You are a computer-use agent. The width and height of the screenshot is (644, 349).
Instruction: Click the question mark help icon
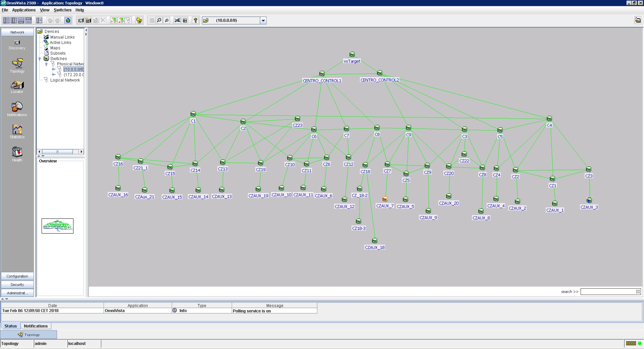pos(196,20)
